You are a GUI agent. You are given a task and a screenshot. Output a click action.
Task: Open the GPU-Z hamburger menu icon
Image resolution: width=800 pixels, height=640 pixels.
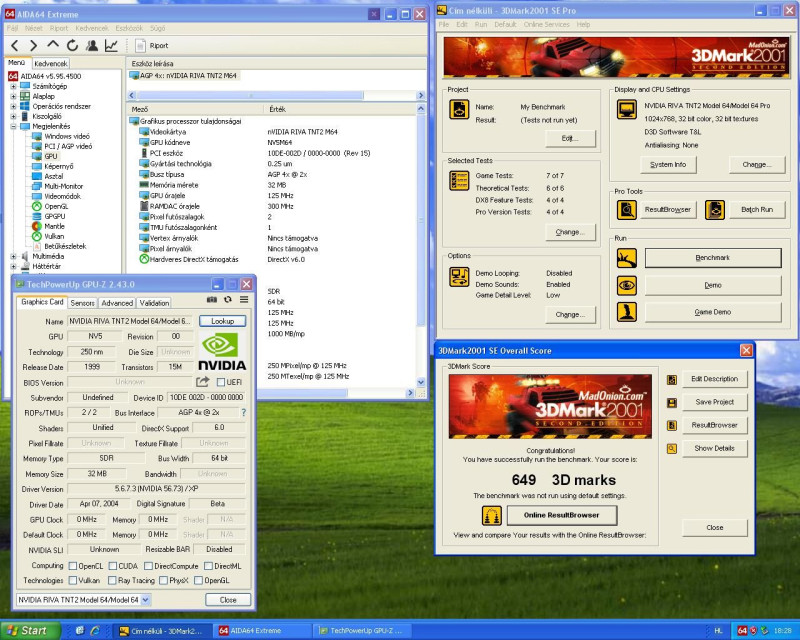coord(243,300)
